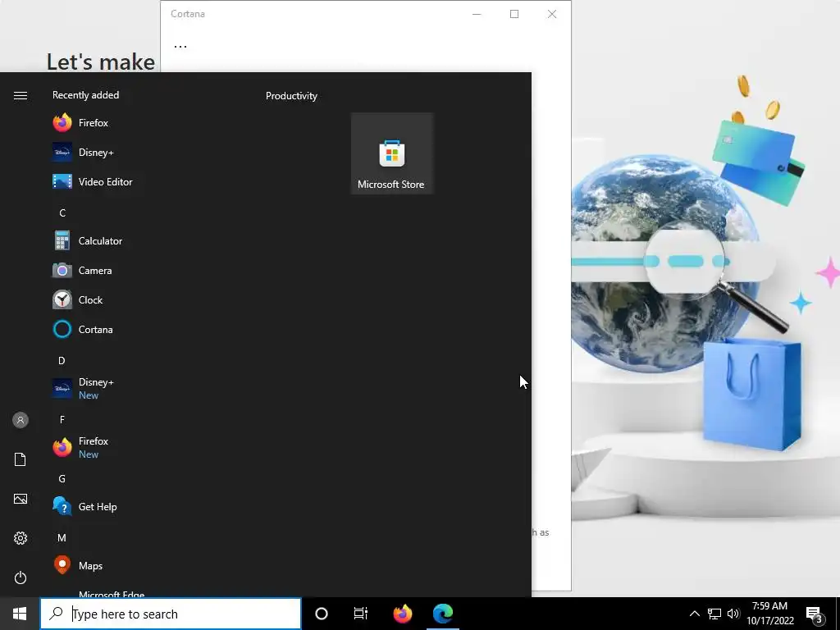Jump to letter G app group header
840x630 pixels.
[62, 479]
